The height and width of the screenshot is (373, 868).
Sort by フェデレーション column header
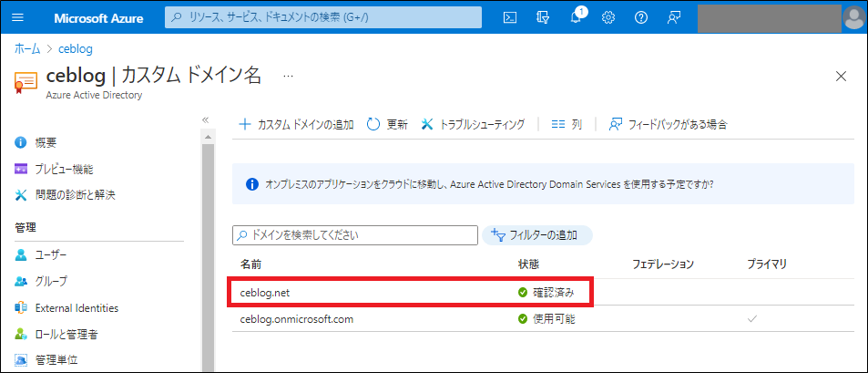pyautogui.click(x=663, y=264)
